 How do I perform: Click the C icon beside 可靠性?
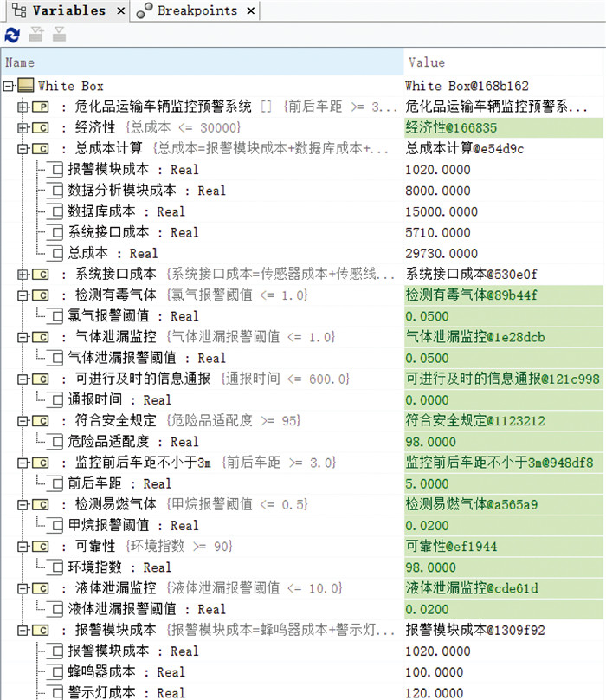(x=41, y=547)
